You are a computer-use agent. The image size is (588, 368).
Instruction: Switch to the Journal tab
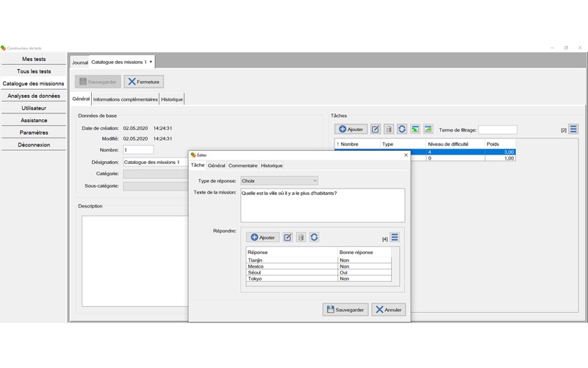click(x=80, y=63)
